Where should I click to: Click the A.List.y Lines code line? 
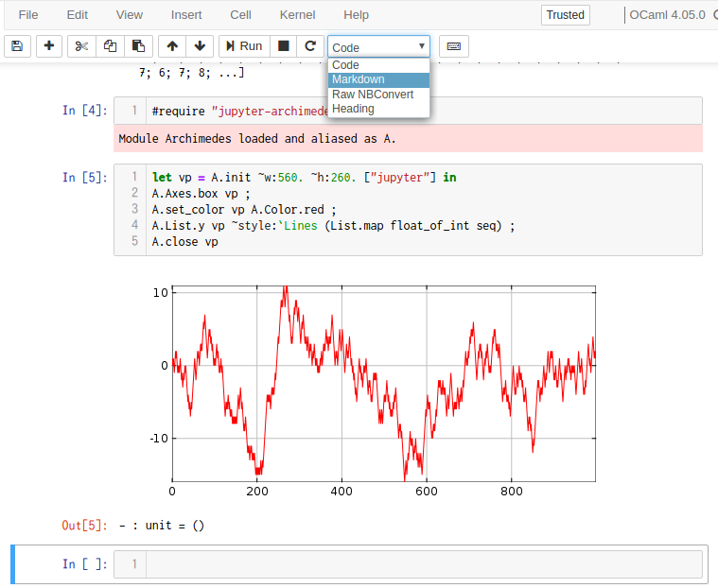(333, 226)
